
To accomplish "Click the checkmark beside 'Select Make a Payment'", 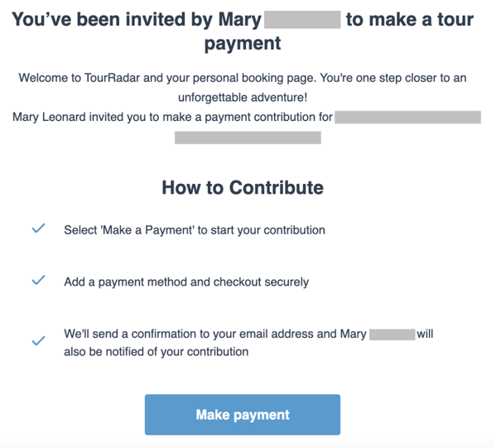I will pyautogui.click(x=38, y=229).
